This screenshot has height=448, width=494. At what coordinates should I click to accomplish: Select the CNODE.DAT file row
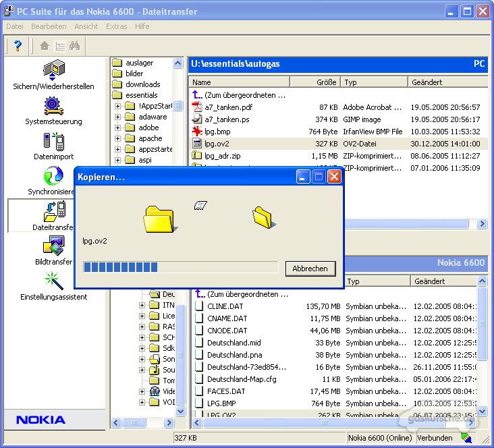(335, 331)
